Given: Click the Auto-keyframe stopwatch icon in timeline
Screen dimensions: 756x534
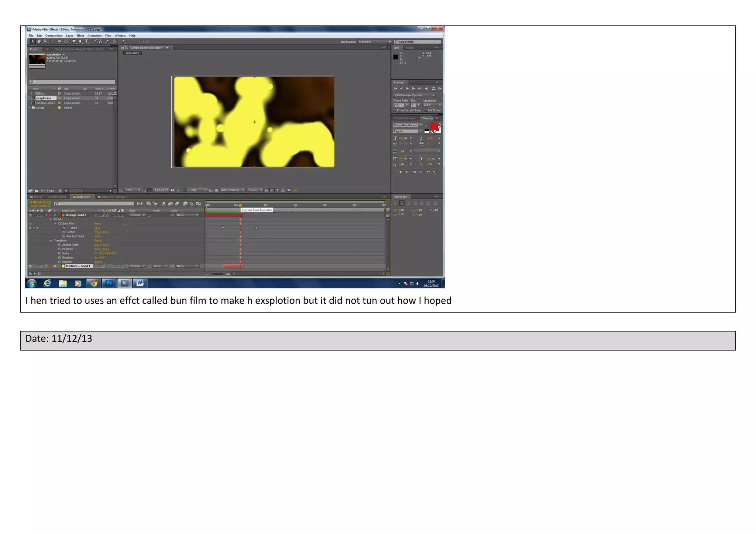Looking at the screenshot, I should (x=192, y=204).
